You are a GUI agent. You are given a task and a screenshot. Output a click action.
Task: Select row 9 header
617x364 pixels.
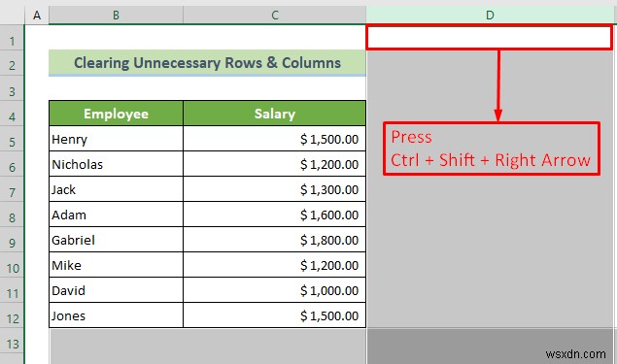[x=12, y=240]
